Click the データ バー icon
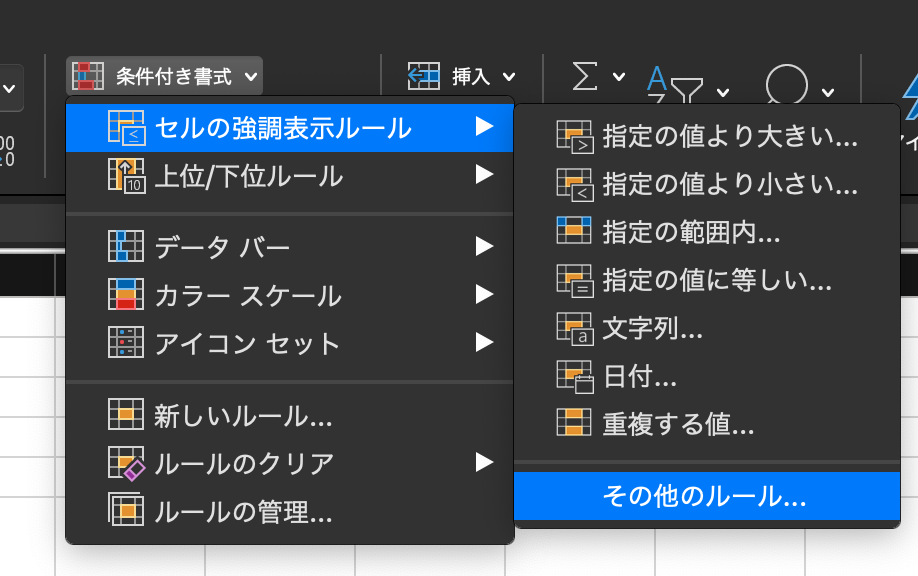 (126, 246)
